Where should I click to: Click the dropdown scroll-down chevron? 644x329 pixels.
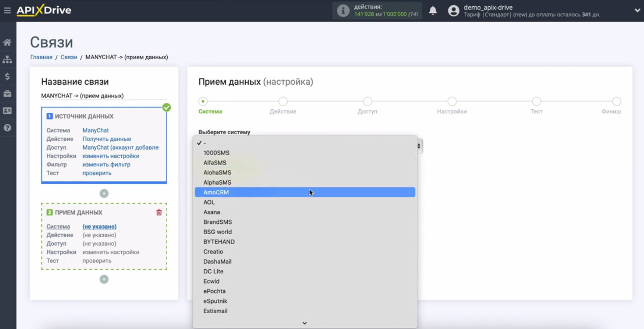pyautogui.click(x=305, y=323)
